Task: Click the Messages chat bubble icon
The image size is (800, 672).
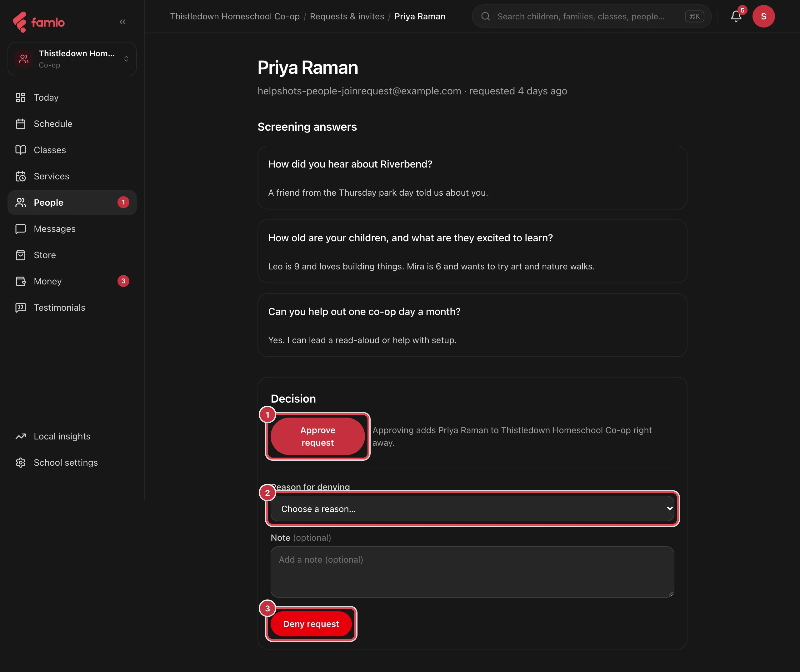Action: [x=21, y=229]
